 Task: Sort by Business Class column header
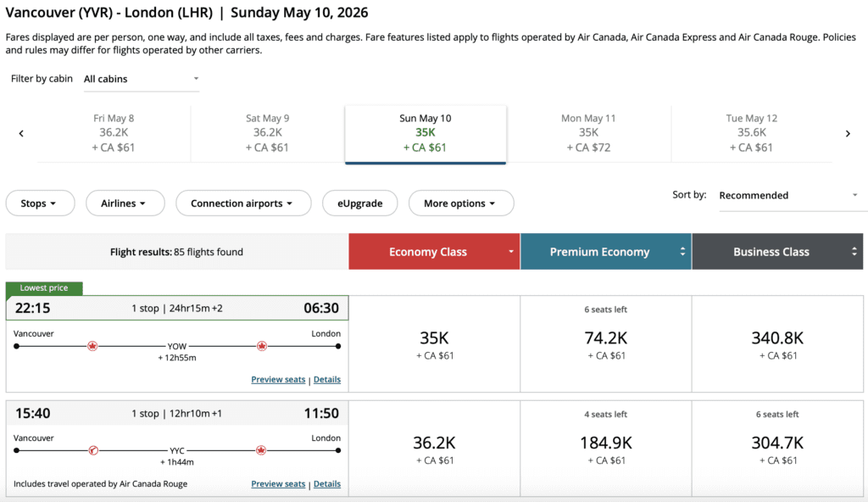(x=777, y=252)
